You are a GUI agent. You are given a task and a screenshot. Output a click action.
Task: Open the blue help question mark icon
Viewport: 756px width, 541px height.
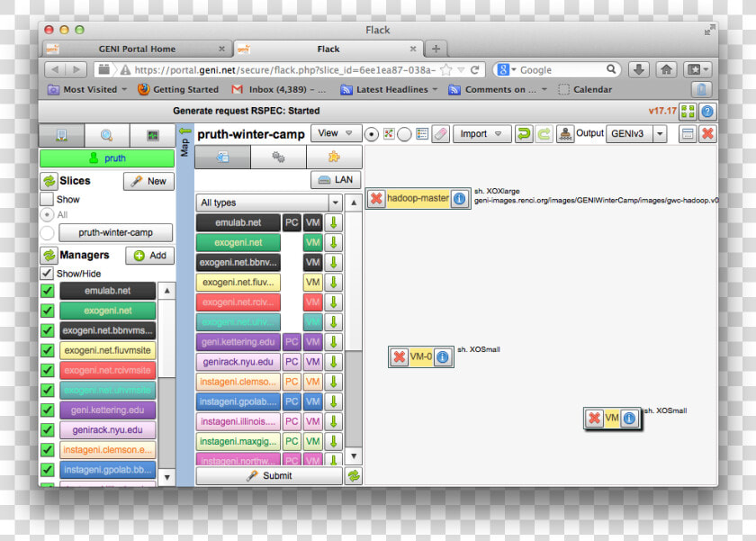pyautogui.click(x=707, y=112)
